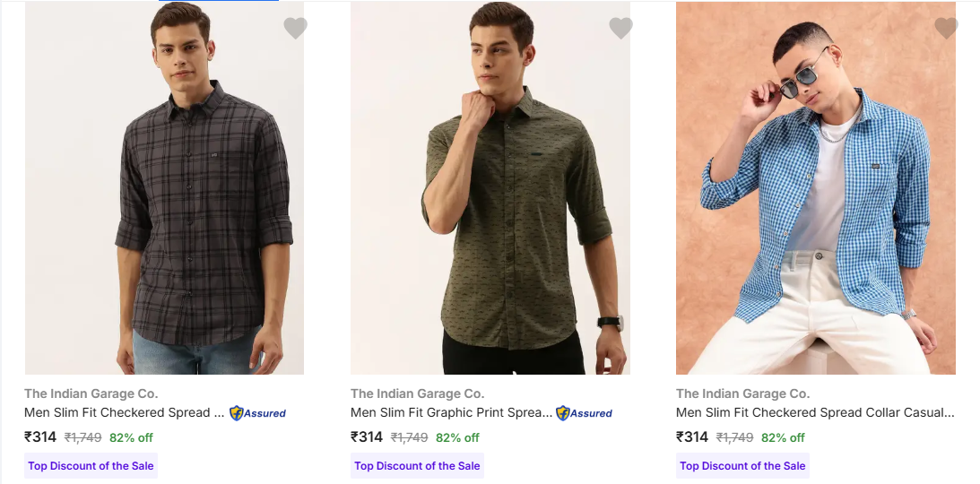
Task: Click brand name under grey checkered shirt
Action: click(91, 393)
